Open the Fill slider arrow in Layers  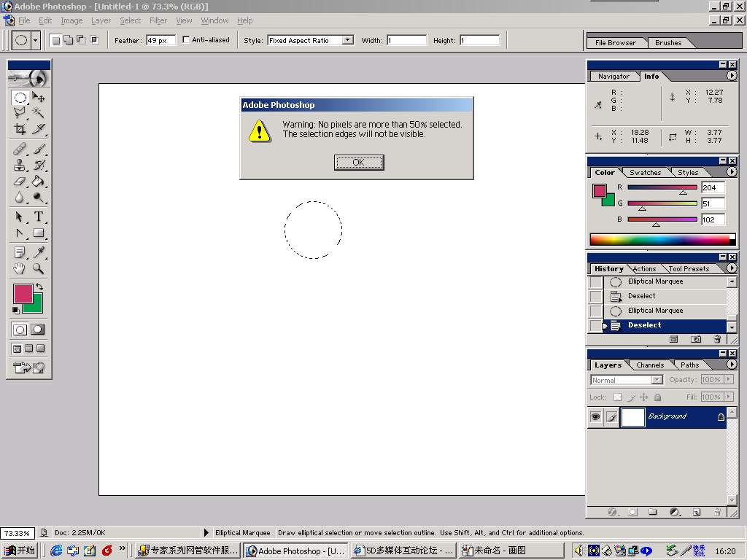click(727, 397)
